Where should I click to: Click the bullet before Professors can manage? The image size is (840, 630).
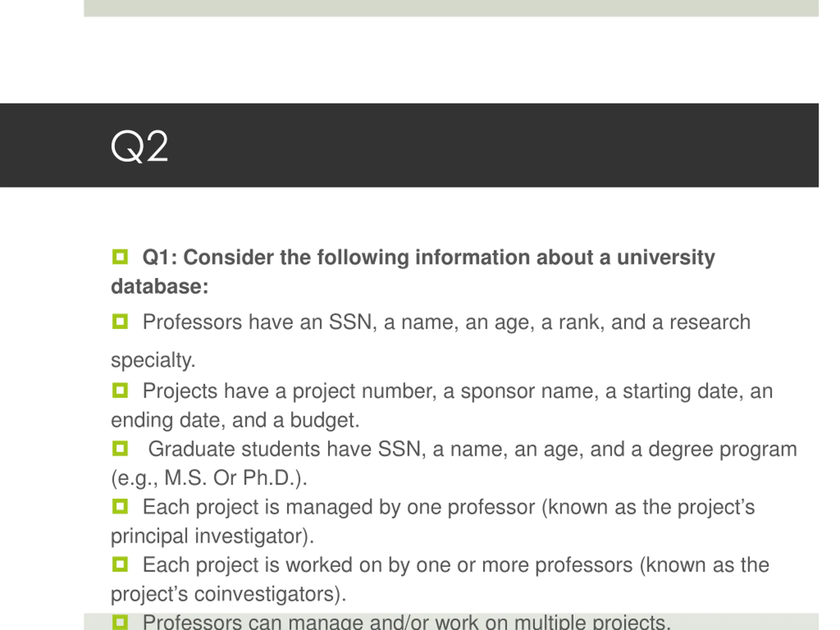[120, 622]
